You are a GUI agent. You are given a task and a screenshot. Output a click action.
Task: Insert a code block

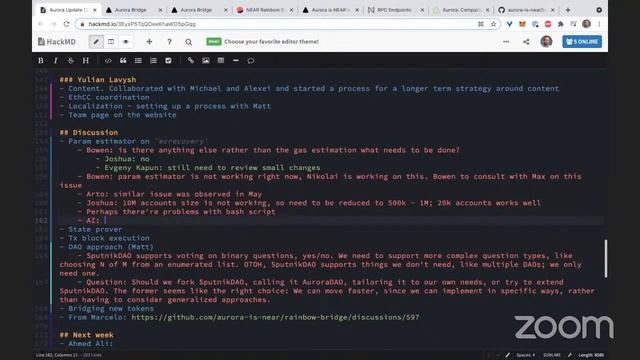108,60
